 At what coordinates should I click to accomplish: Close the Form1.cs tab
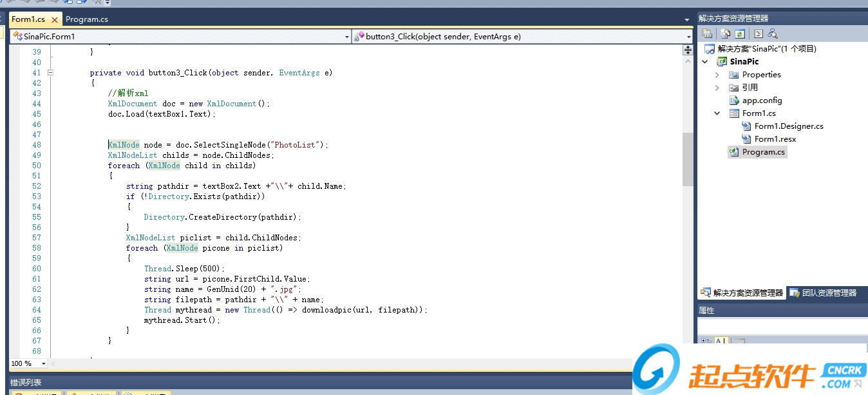coord(55,20)
